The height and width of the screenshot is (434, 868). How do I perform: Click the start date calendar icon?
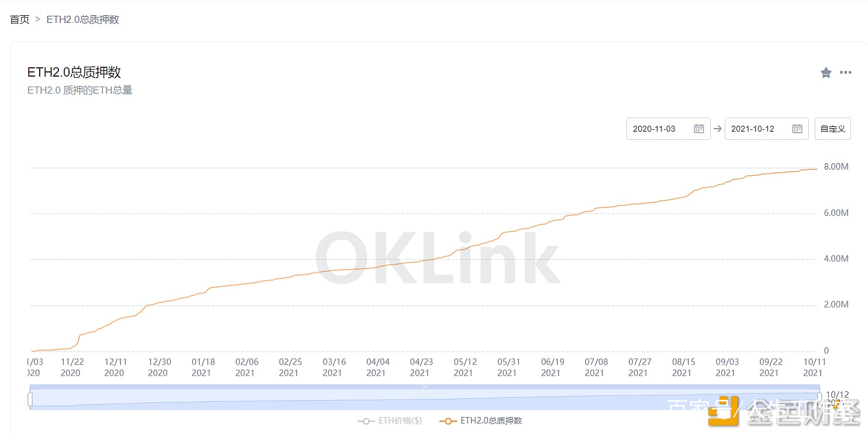(x=699, y=129)
